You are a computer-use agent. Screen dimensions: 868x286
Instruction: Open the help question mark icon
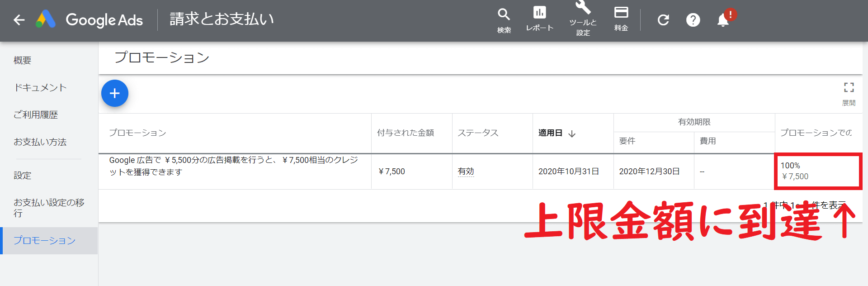click(x=693, y=20)
